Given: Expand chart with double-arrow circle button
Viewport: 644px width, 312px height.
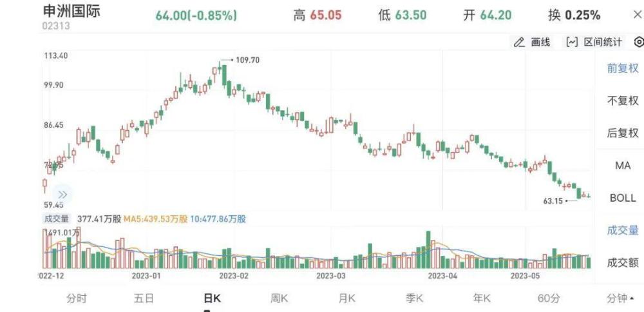Looking at the screenshot, I should [x=62, y=195].
